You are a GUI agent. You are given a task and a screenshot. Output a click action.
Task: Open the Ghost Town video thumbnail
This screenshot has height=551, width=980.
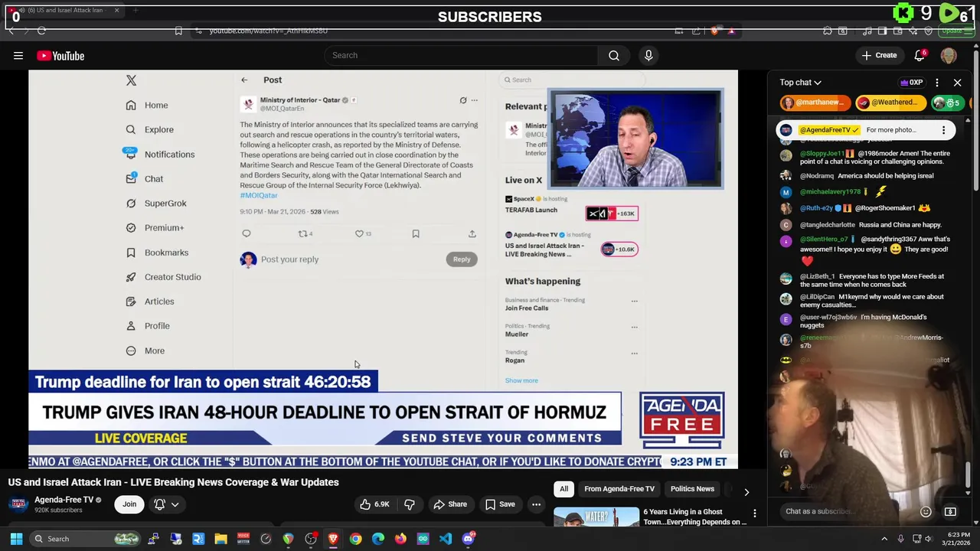click(x=596, y=517)
